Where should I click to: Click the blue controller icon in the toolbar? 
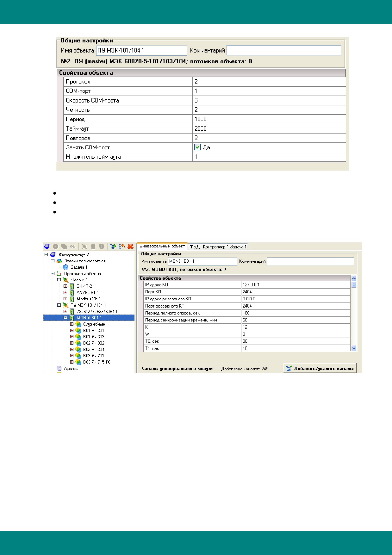coord(47,246)
